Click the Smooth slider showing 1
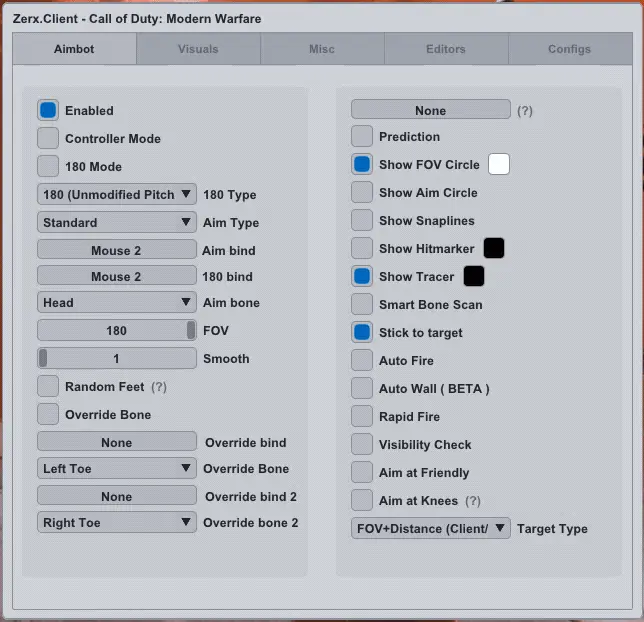This screenshot has height=622, width=644. click(117, 358)
